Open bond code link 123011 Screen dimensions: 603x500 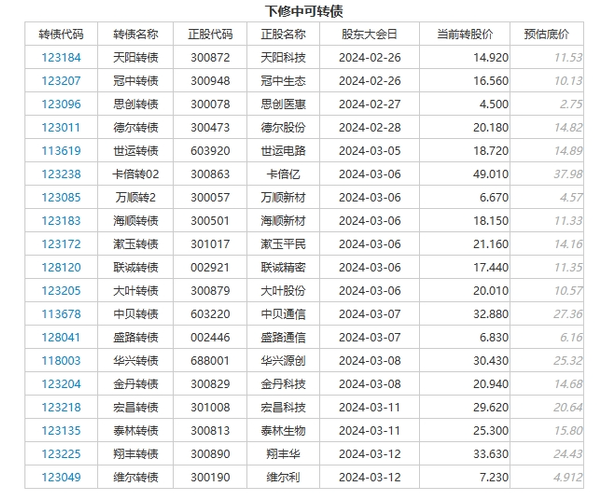click(61, 128)
